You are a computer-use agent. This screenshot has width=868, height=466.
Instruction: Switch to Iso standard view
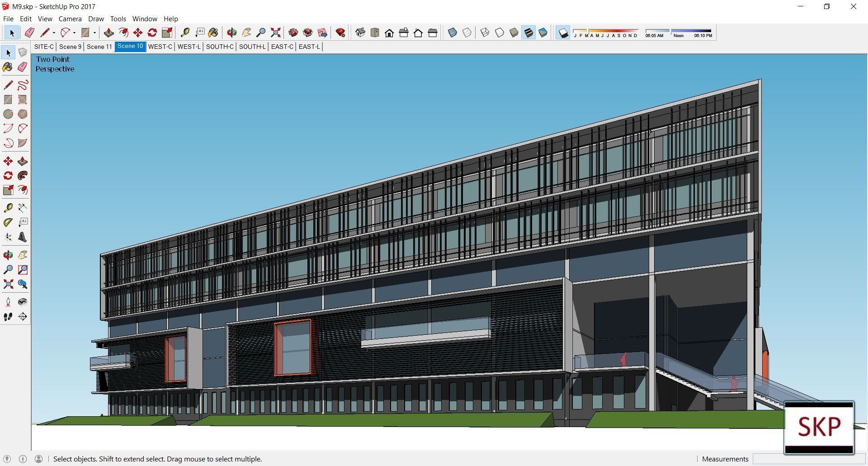point(360,33)
